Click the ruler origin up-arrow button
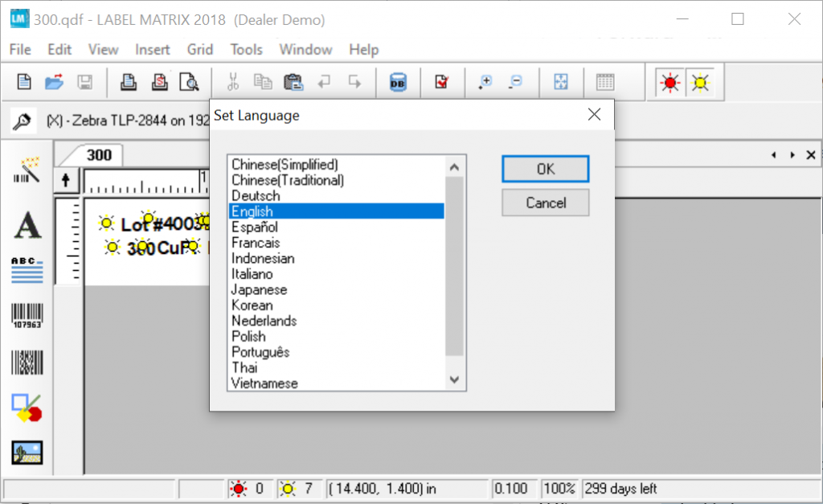Viewport: 823px width, 504px height. point(66,180)
